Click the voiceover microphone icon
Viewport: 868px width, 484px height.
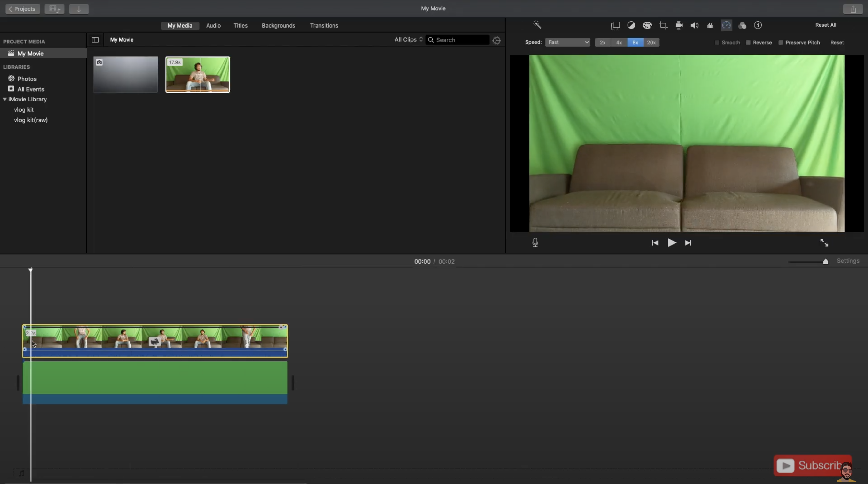535,242
